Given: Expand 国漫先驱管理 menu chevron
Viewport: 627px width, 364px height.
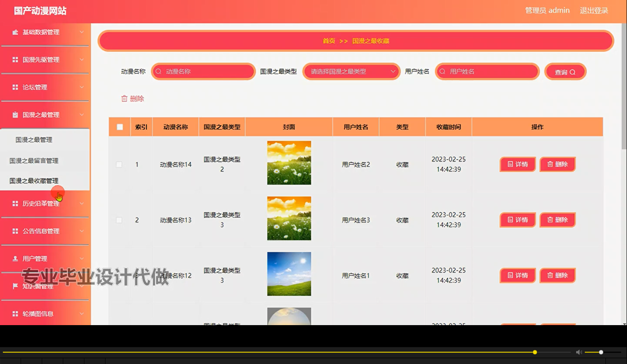Looking at the screenshot, I should 81,60.
